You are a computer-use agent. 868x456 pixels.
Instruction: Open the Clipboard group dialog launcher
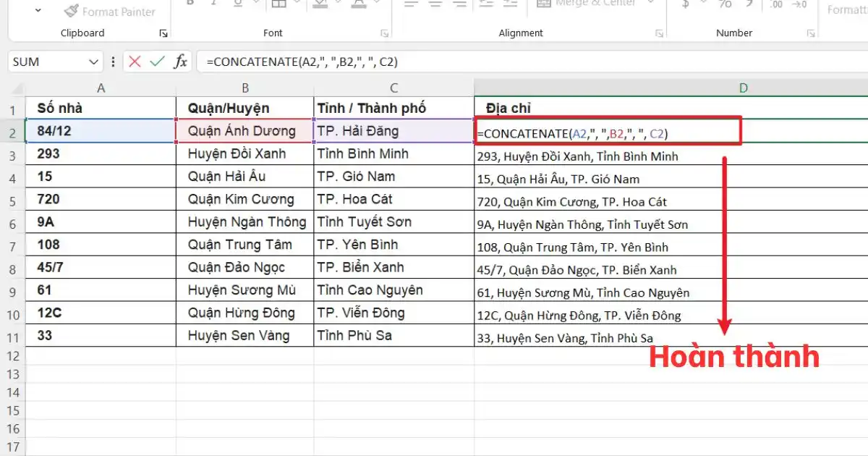[x=163, y=33]
